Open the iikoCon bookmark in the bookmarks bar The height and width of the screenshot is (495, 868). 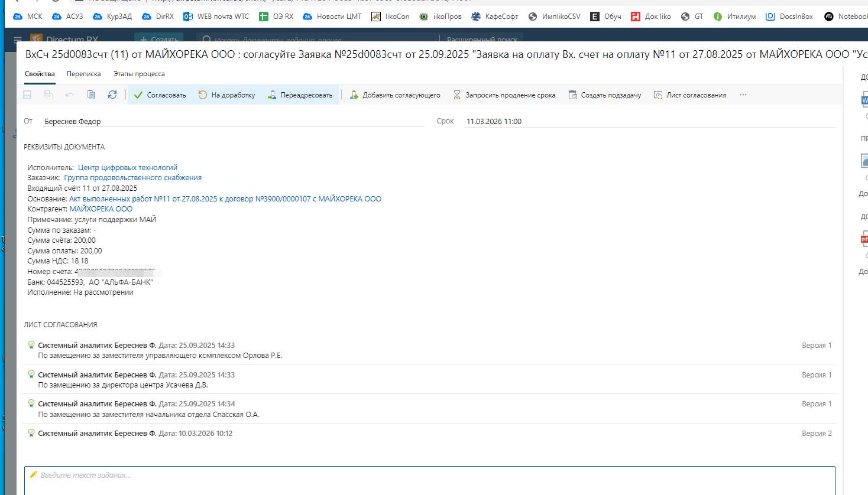390,17
